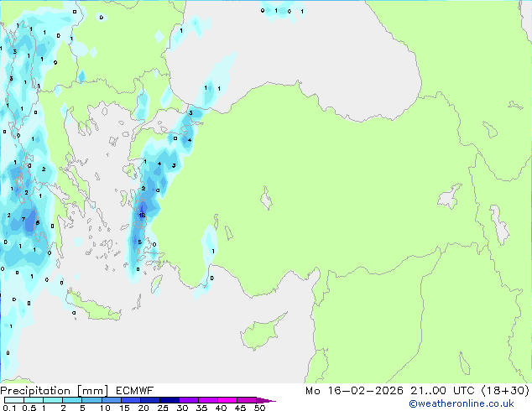Click the '7' precipitation value over Greece
This screenshot has width=532, height=411.
(23, 220)
